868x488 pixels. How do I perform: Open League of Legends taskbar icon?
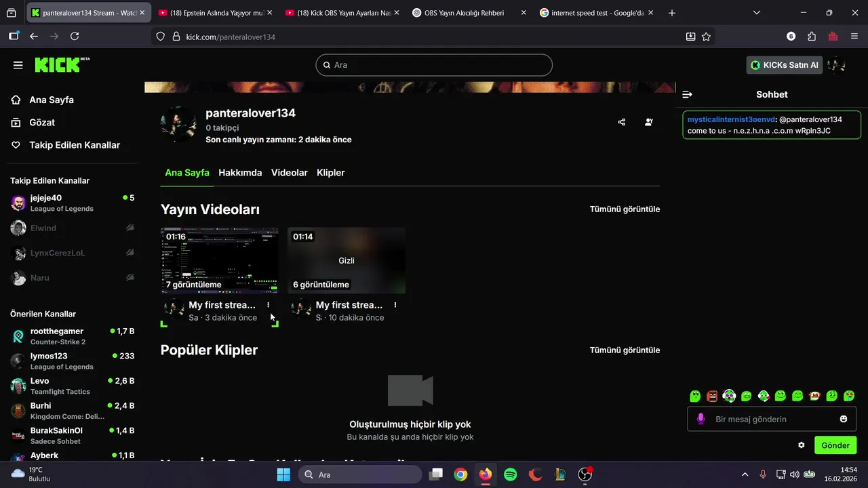[560, 474]
